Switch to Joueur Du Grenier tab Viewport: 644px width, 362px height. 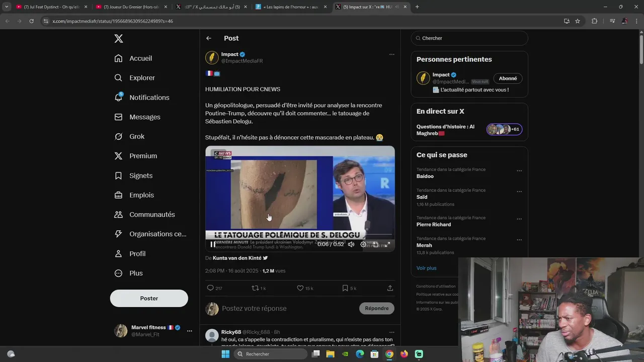pos(131,7)
